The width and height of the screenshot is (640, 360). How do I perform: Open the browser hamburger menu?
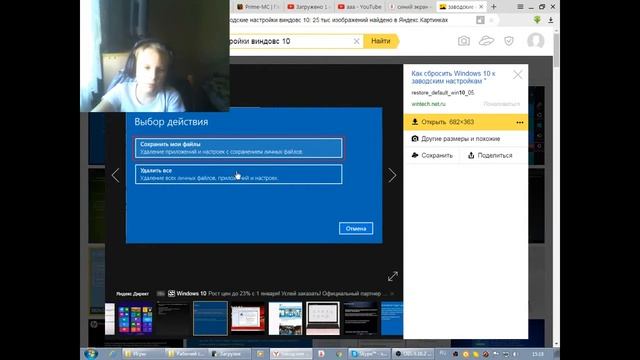coord(520,7)
